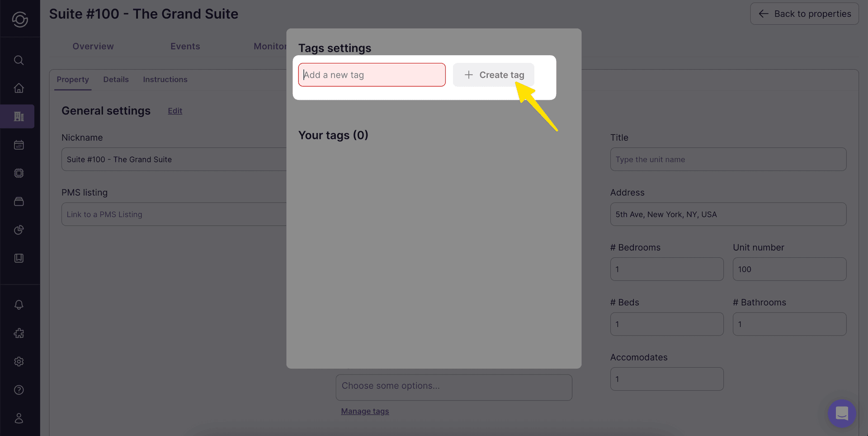Check notifications via the bell icon
Screen dimensions: 868x436
point(19,304)
